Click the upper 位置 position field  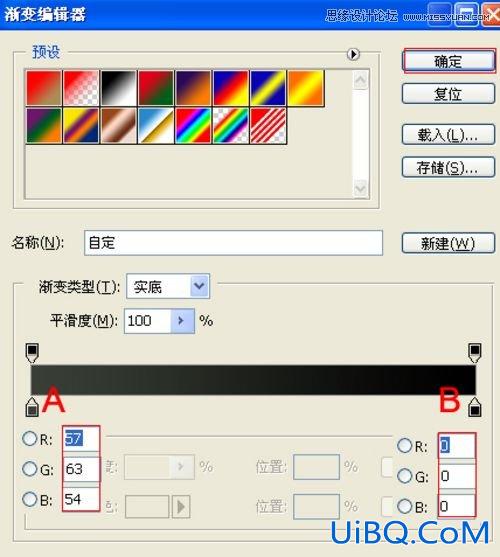click(316, 467)
